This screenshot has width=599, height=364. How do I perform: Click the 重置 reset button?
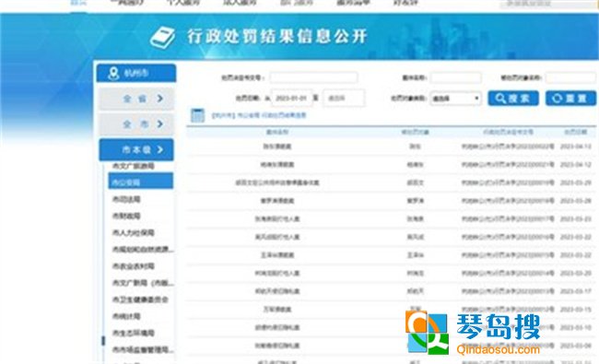click(x=570, y=99)
